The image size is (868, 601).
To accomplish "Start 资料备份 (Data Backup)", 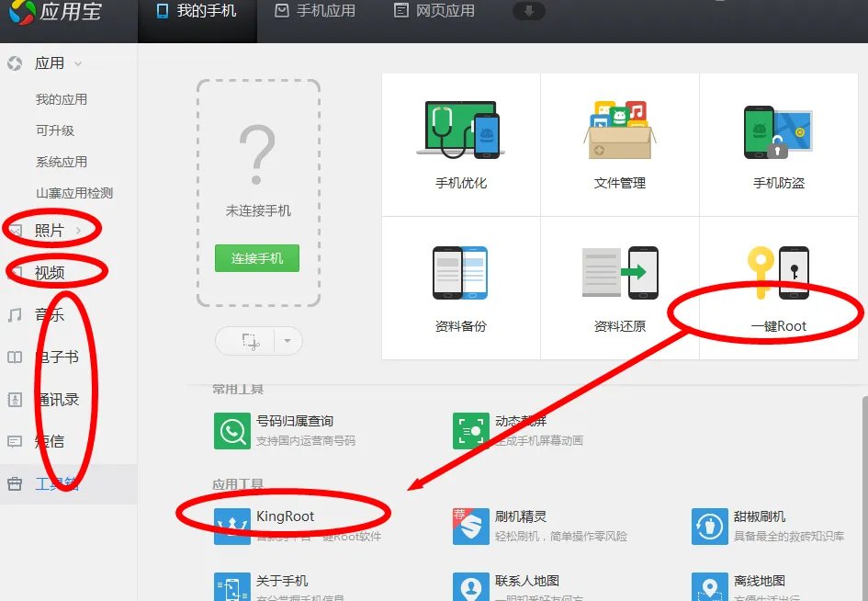I will (458, 285).
